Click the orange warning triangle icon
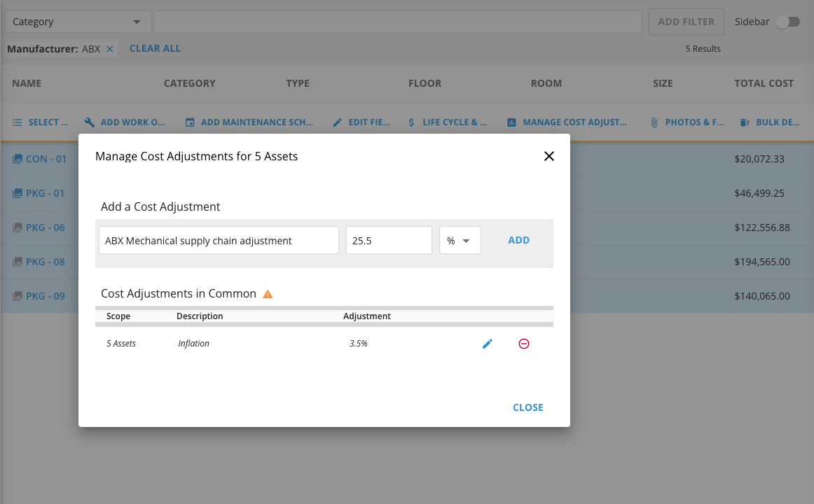Screen dimensions: 814x504 (x=268, y=294)
